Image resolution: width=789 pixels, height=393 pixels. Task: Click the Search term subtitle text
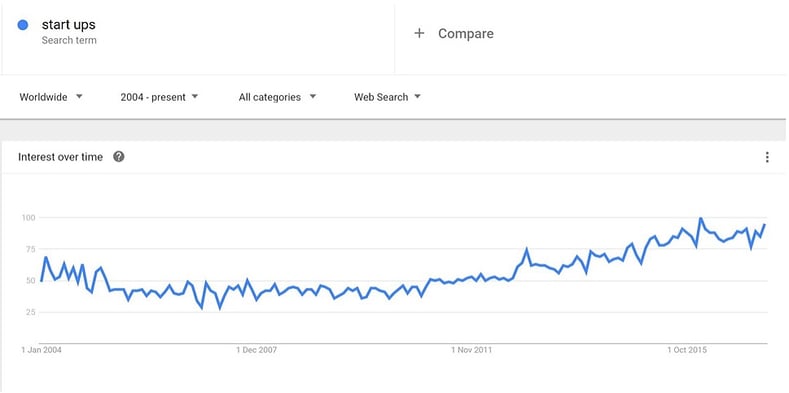tap(69, 40)
